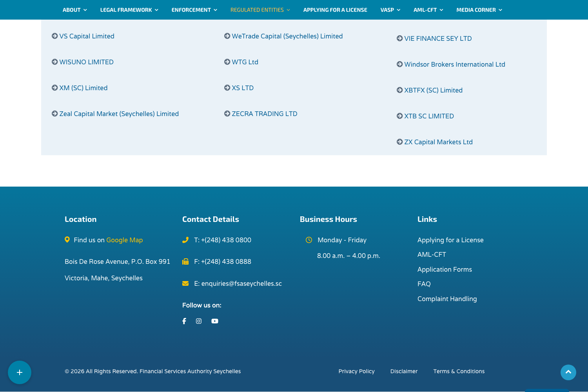The height and width of the screenshot is (392, 588).
Task: Open the Application Forms footer link
Action: click(x=445, y=269)
